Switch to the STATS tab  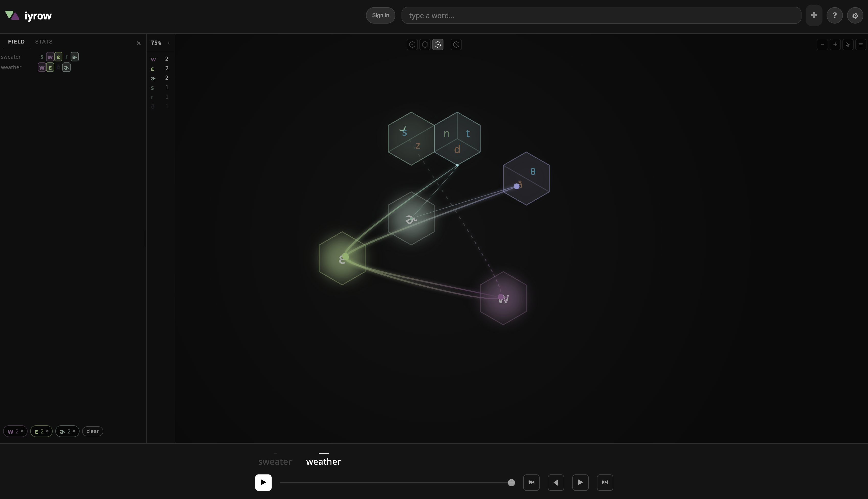(44, 42)
